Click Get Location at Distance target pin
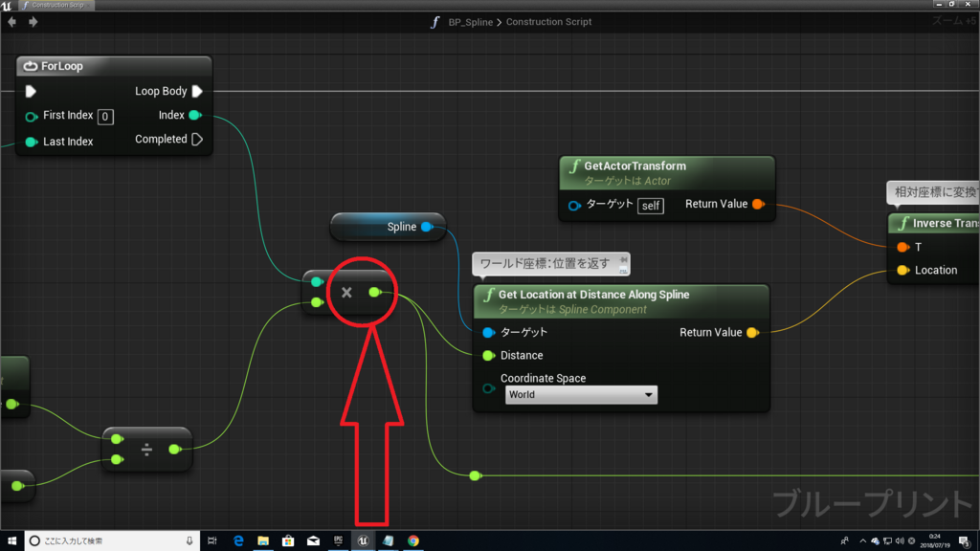The width and height of the screenshot is (980, 551). 489,332
